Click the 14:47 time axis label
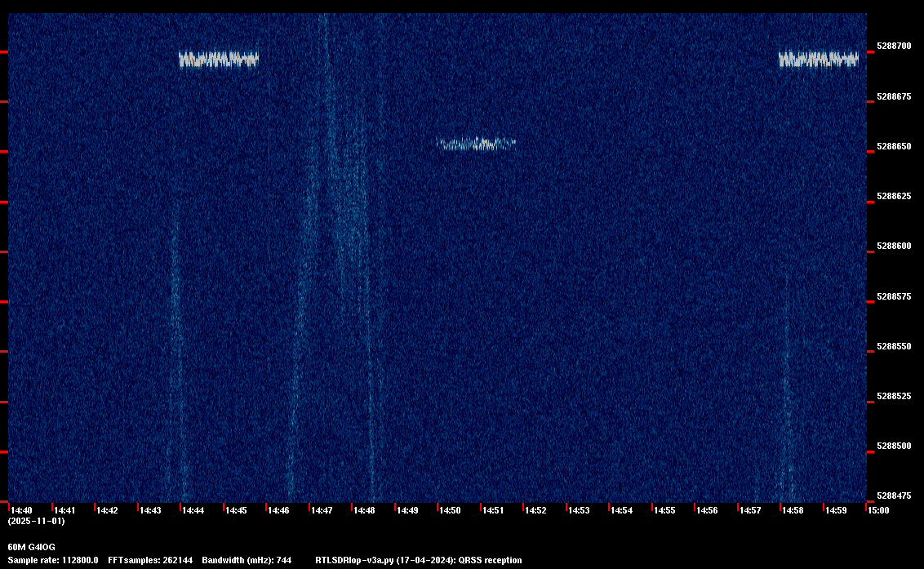The image size is (924, 569). click(x=322, y=510)
